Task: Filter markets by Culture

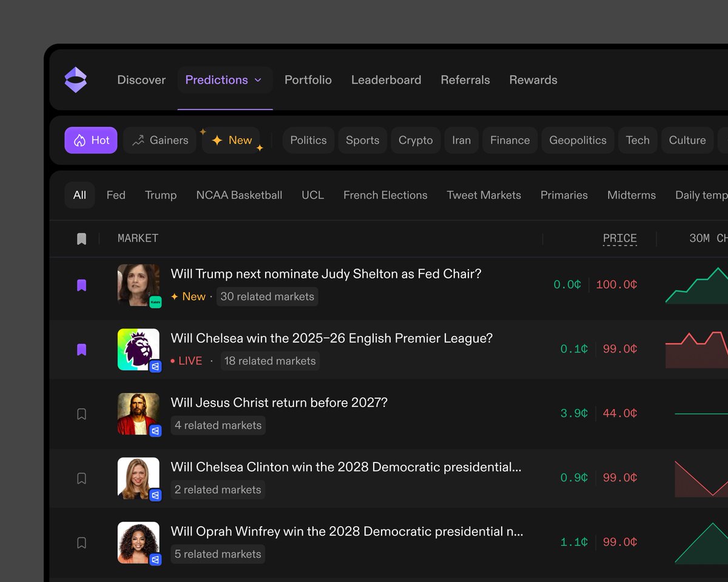Action: [x=687, y=140]
